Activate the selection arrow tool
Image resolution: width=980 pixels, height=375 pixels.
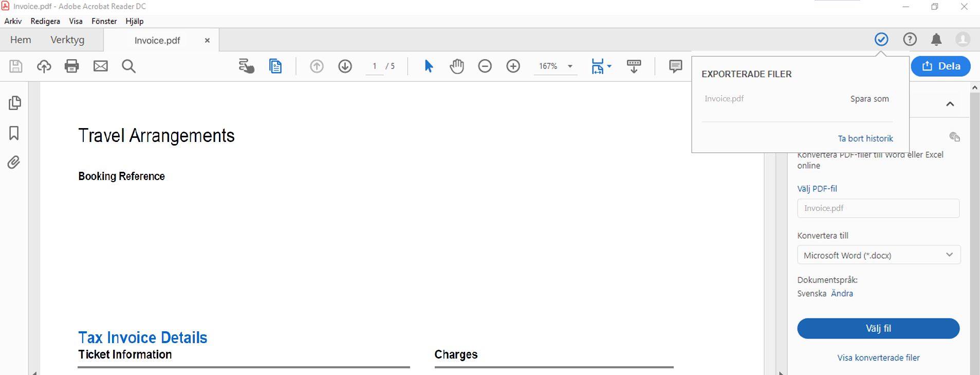(429, 66)
